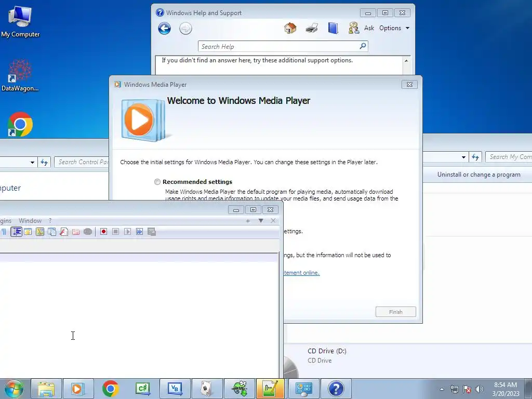Screen dimensions: 532x399
Task: Open the Function List toolbar icon
Action: pyautogui.click(x=64, y=232)
